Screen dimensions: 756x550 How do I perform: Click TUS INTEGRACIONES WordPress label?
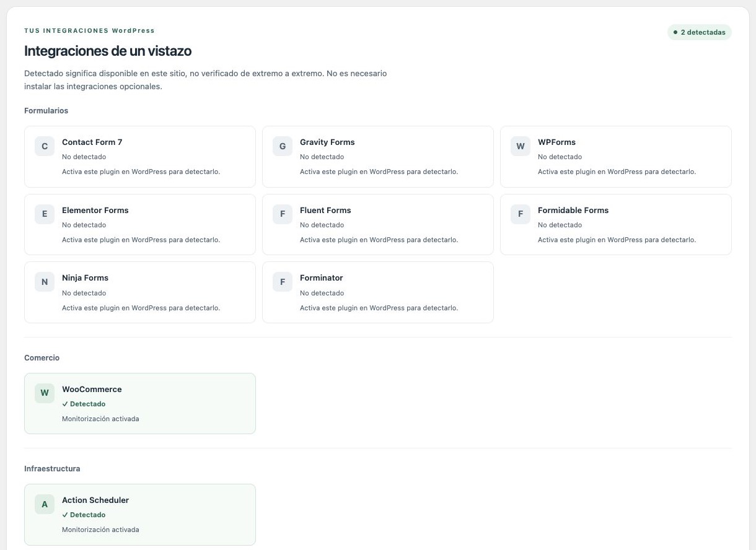[89, 30]
